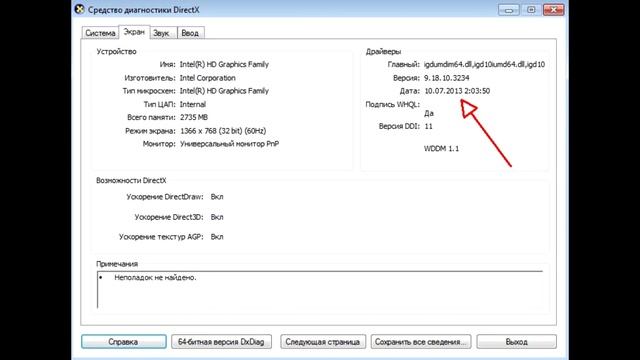Click the chip type value next to Тип микросхем
The height and width of the screenshot is (360, 640).
point(224,91)
